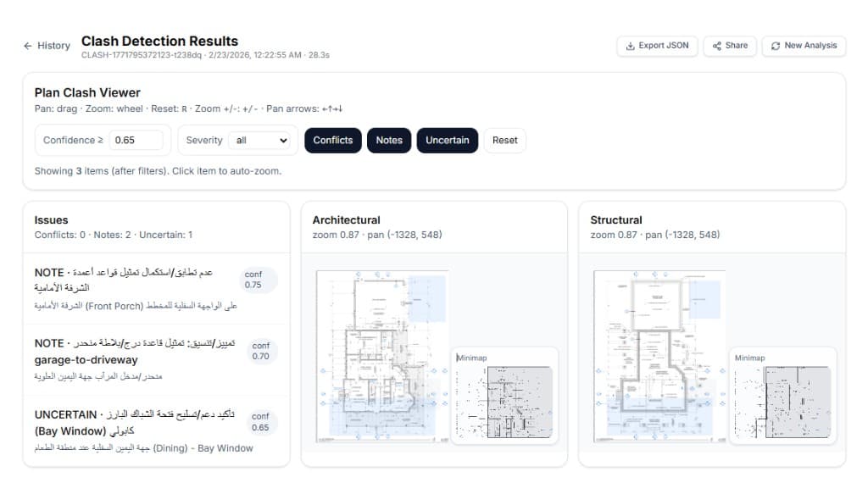Viewport: 868px width, 483px height.
Task: Open the Severity dropdown
Action: pyautogui.click(x=261, y=141)
